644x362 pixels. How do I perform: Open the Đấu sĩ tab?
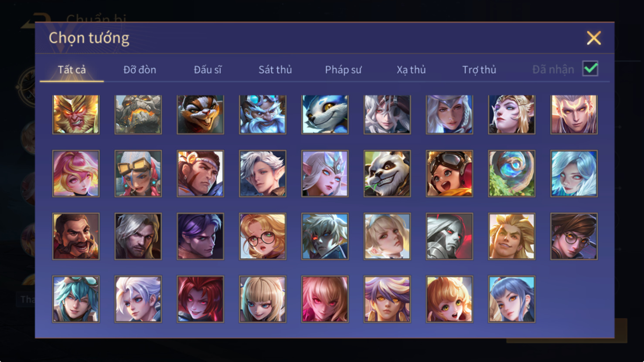[x=208, y=70]
